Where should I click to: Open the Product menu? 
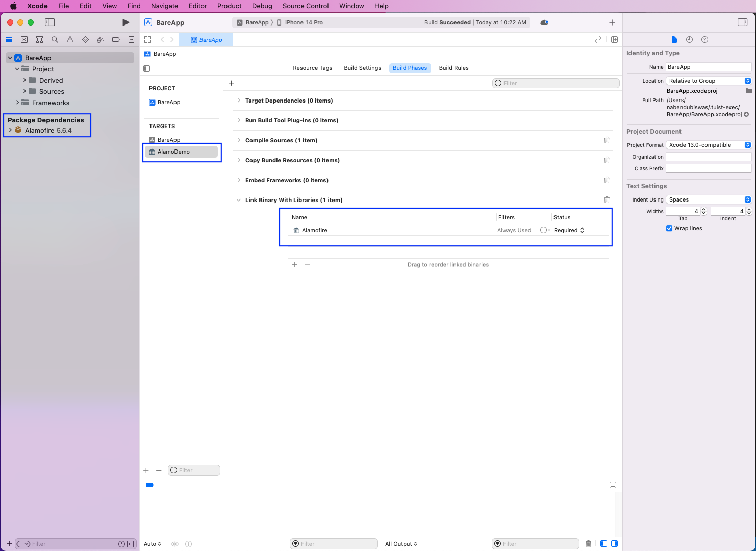(229, 6)
